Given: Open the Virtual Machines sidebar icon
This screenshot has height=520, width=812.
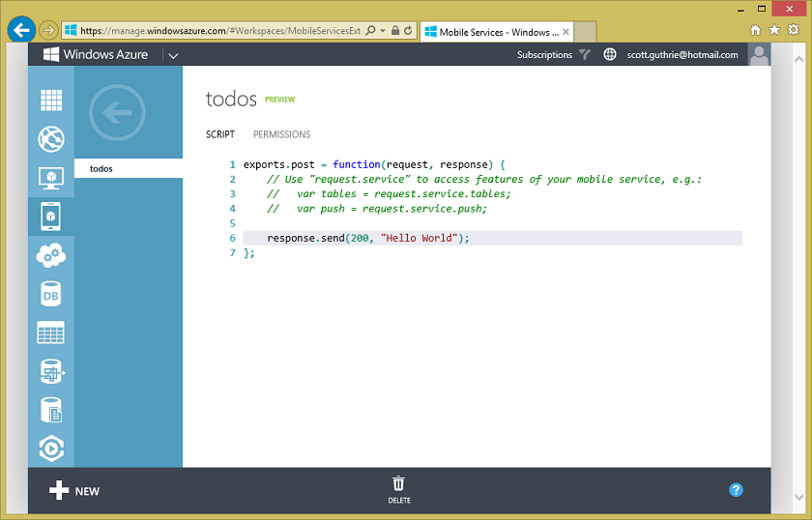Looking at the screenshot, I should coord(51,178).
